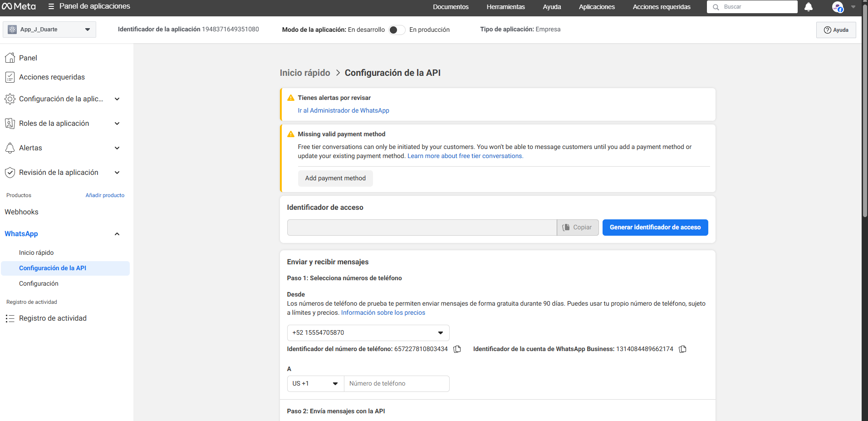Expand Configuración de la aplicación section
The height and width of the screenshot is (421, 868).
(117, 99)
